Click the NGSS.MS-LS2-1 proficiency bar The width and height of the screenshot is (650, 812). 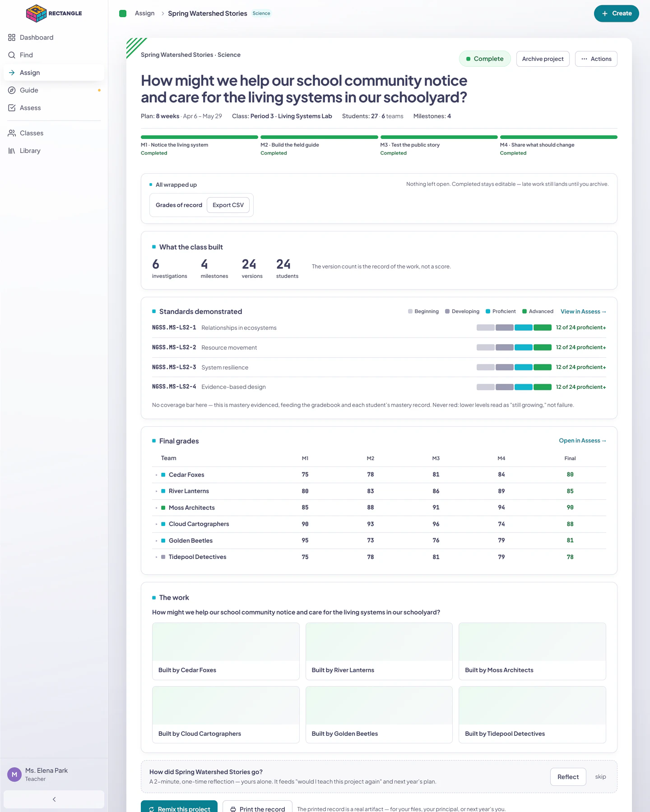[x=514, y=328]
